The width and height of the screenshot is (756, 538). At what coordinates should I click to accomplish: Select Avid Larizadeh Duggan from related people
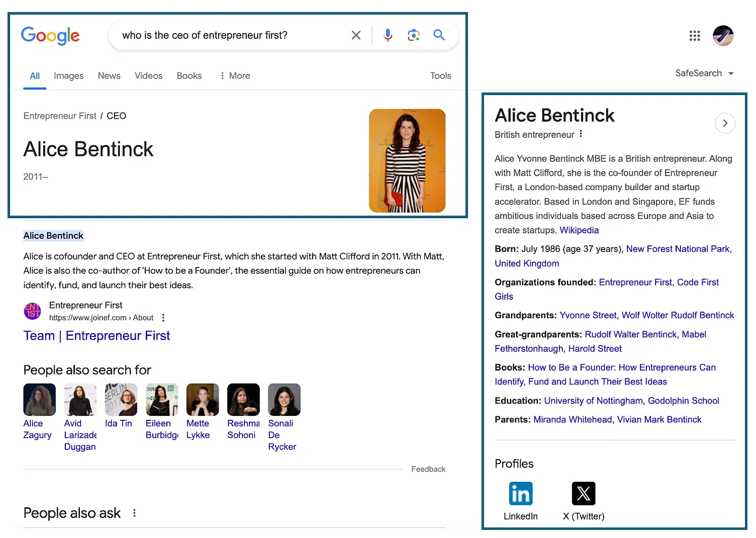[x=80, y=418]
